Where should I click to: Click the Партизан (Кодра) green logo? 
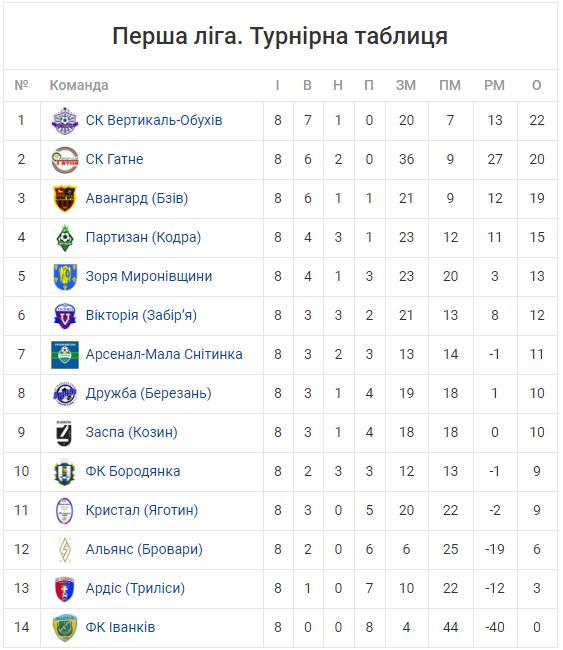coord(65,238)
